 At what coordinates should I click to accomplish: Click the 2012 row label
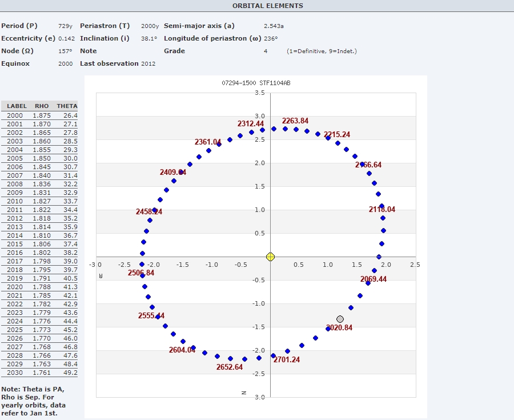tap(15, 218)
